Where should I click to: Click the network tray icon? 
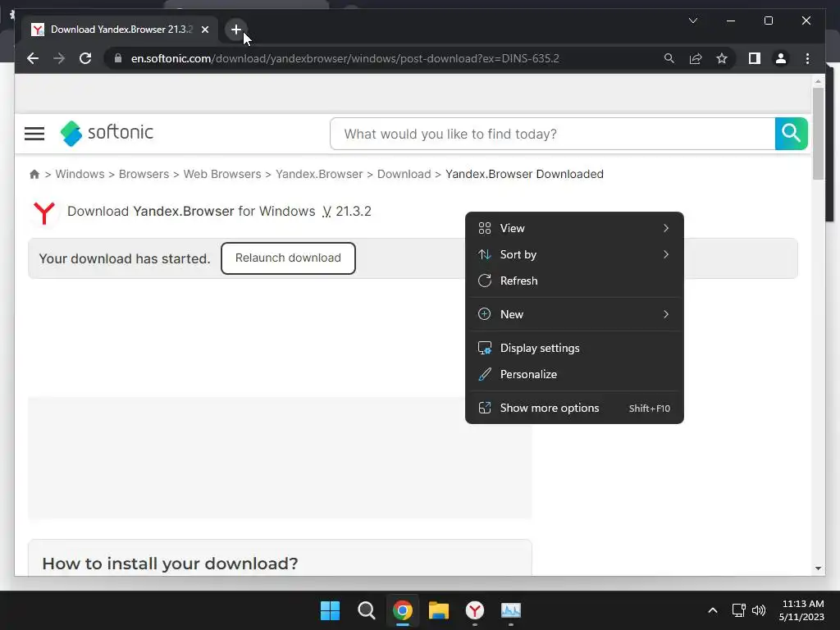[739, 610]
